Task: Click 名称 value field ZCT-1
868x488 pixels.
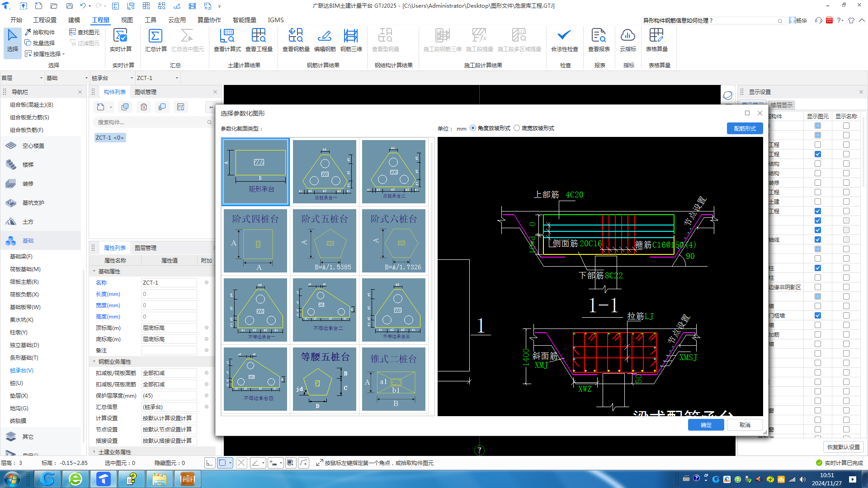Action: [169, 282]
